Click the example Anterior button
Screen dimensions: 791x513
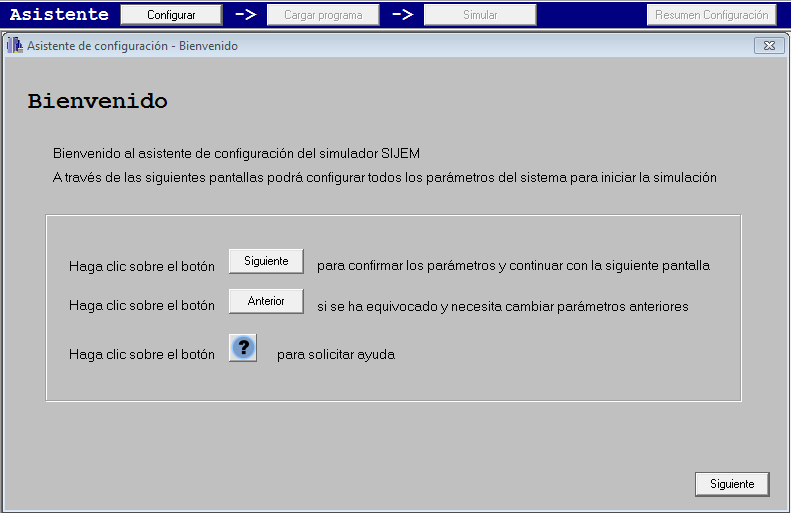(266, 301)
